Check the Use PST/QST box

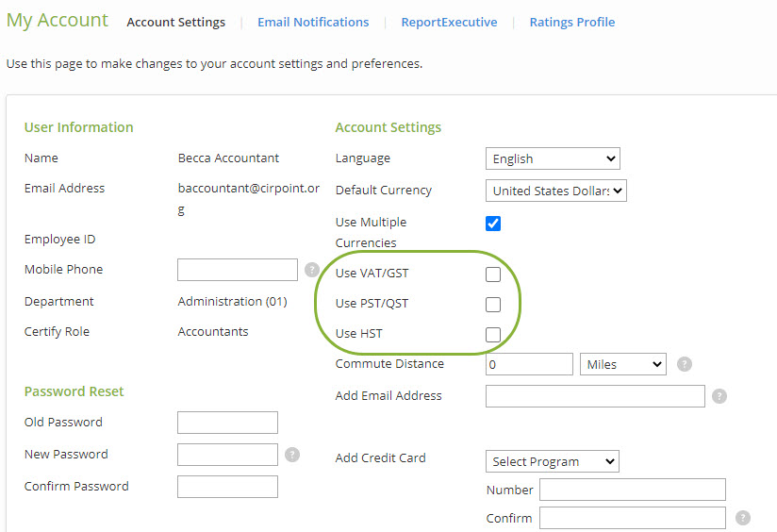pos(493,305)
